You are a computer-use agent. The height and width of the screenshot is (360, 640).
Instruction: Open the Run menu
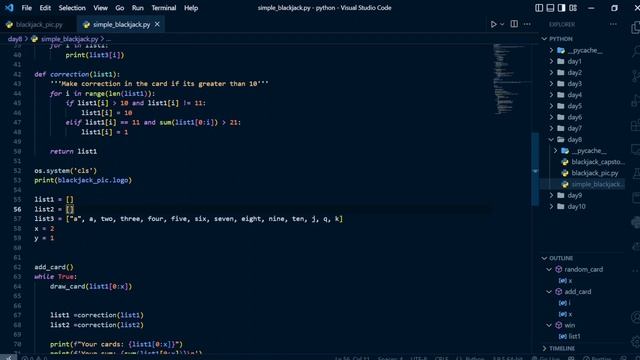[138, 8]
